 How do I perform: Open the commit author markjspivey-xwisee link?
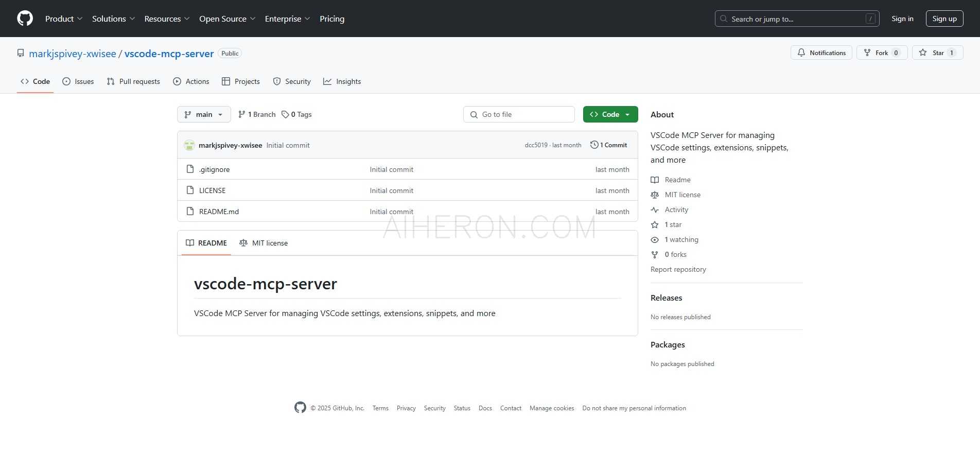point(230,145)
